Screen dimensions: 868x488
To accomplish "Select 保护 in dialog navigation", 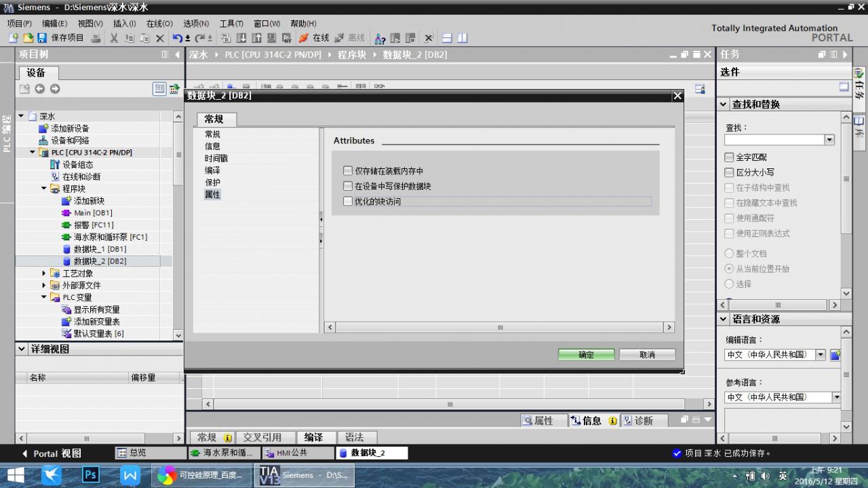I will 212,183.
